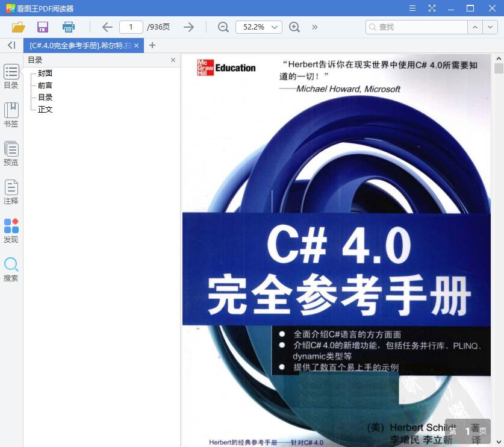Open the 注释 annotations sidebar panel

(11, 192)
